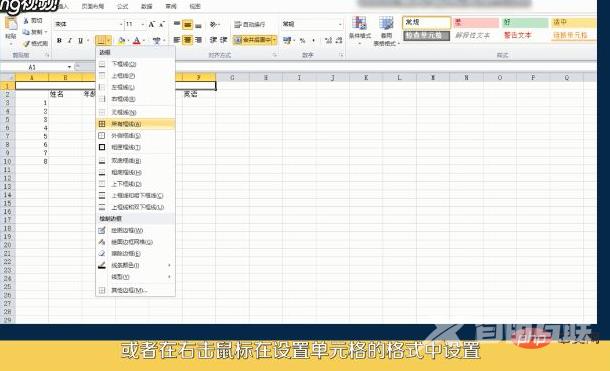The height and width of the screenshot is (371, 610).
Task: Select the Format Painter brush
Action: [x=35, y=43]
